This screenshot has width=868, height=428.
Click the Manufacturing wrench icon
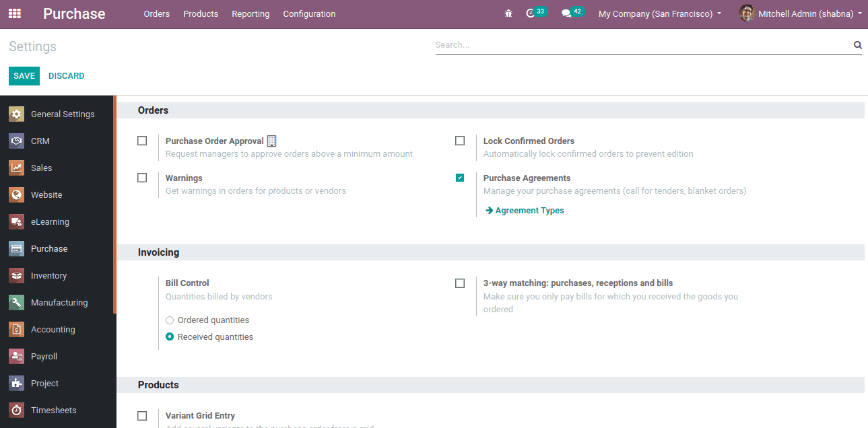click(x=17, y=303)
